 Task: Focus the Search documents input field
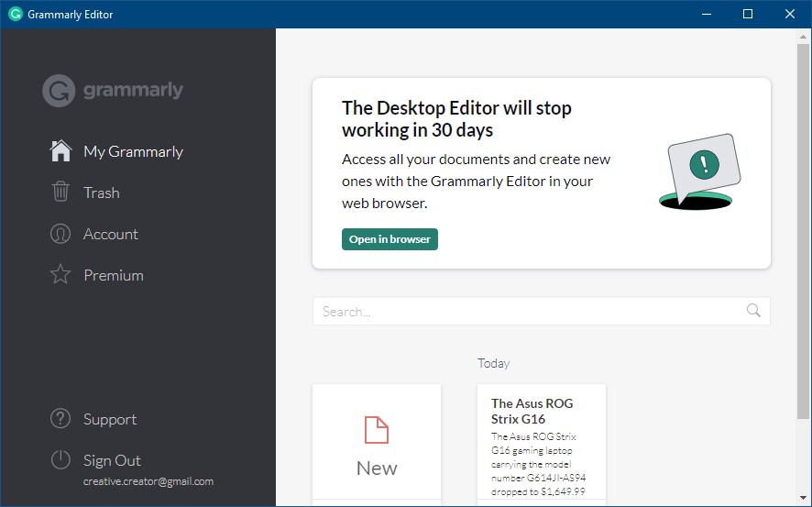pos(527,312)
